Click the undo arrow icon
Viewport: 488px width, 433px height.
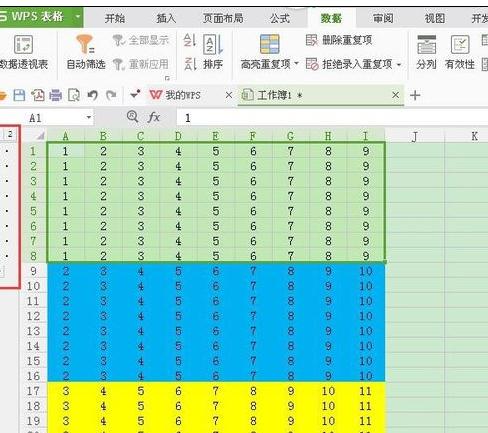(92, 95)
